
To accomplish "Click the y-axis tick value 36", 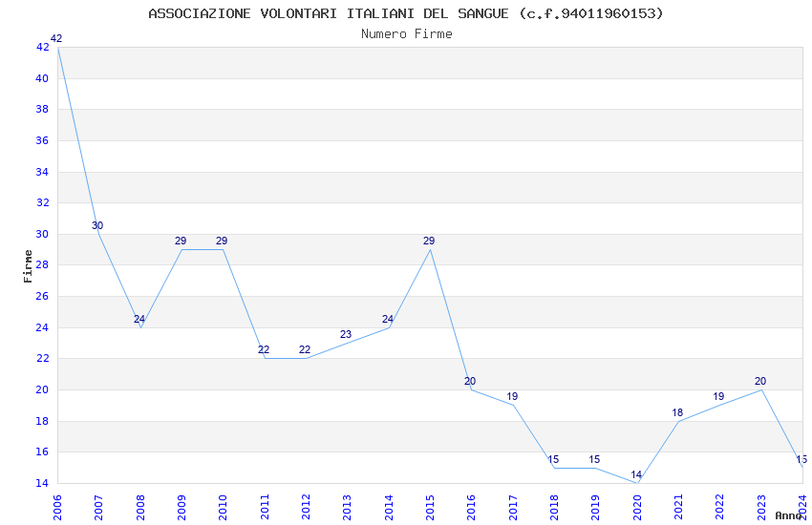I will 42,140.
